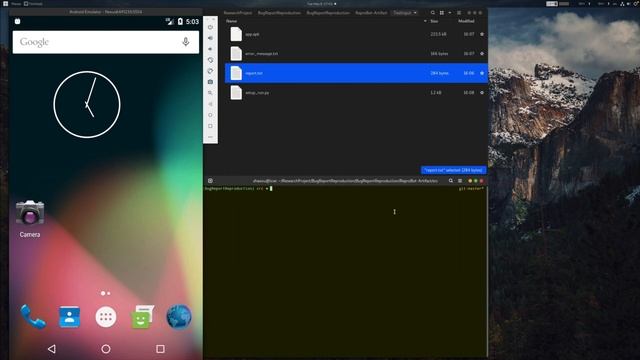640x360 pixels.
Task: Rotate emulator right using side toolbar
Action: click(210, 71)
